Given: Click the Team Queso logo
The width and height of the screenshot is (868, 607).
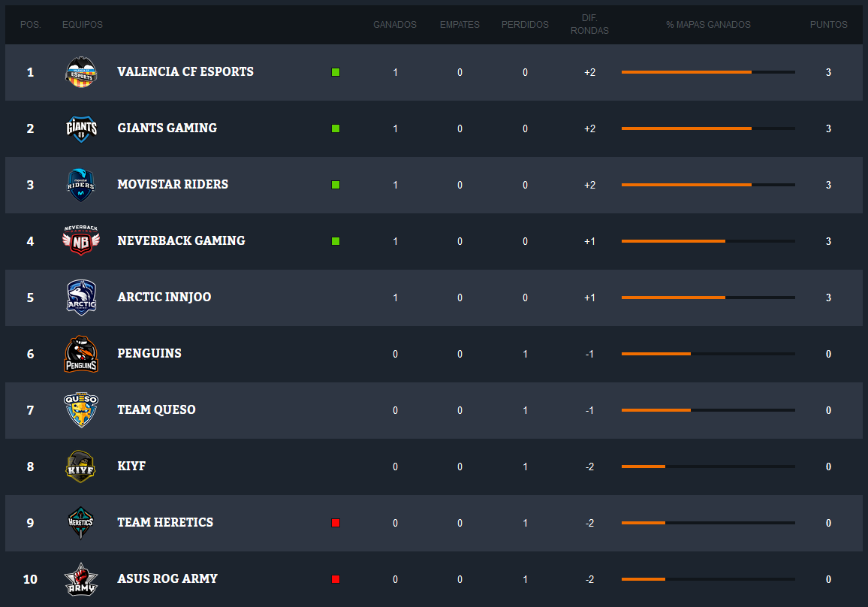Looking at the screenshot, I should [x=81, y=410].
